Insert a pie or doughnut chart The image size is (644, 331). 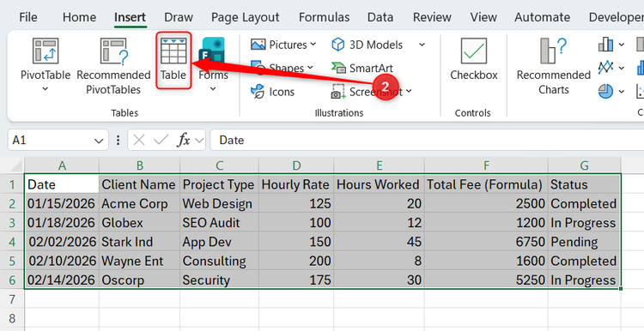(606, 91)
